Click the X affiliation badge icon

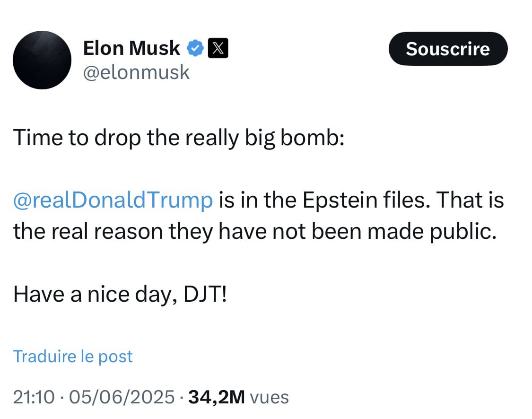pyautogui.click(x=218, y=48)
